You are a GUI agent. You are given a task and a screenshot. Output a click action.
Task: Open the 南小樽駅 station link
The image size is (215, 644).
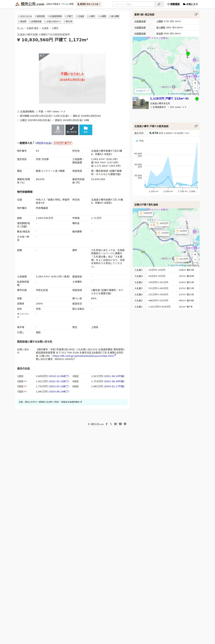click(x=161, y=27)
